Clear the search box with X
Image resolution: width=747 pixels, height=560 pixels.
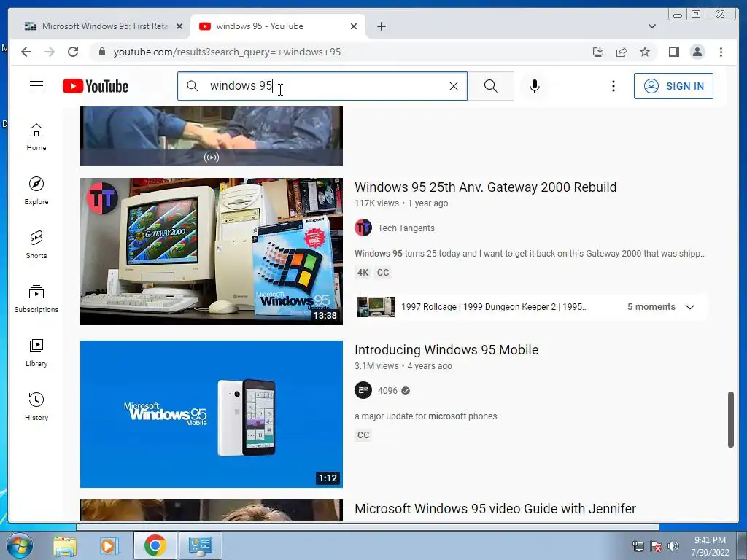454,86
